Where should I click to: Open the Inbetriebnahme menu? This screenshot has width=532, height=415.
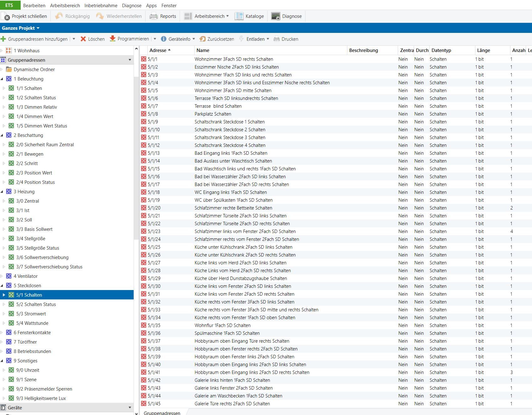pos(101,5)
